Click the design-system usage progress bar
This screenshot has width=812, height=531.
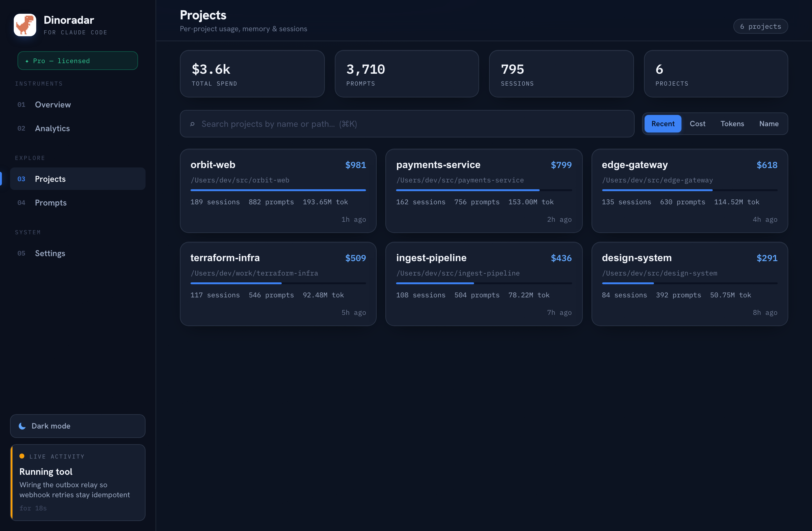(690, 283)
